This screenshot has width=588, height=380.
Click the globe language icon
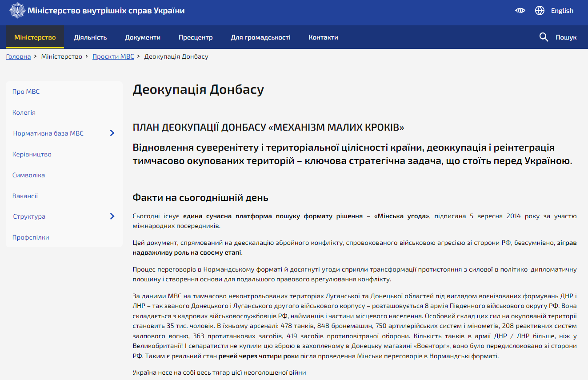tap(540, 11)
